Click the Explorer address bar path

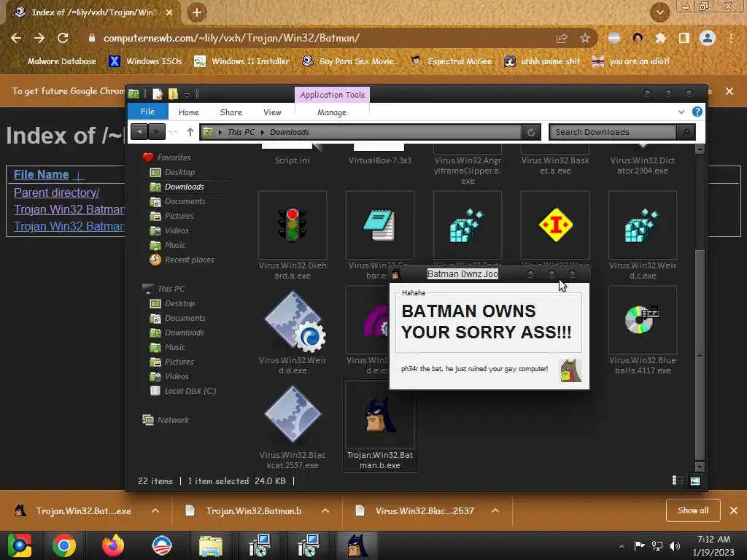(360, 132)
